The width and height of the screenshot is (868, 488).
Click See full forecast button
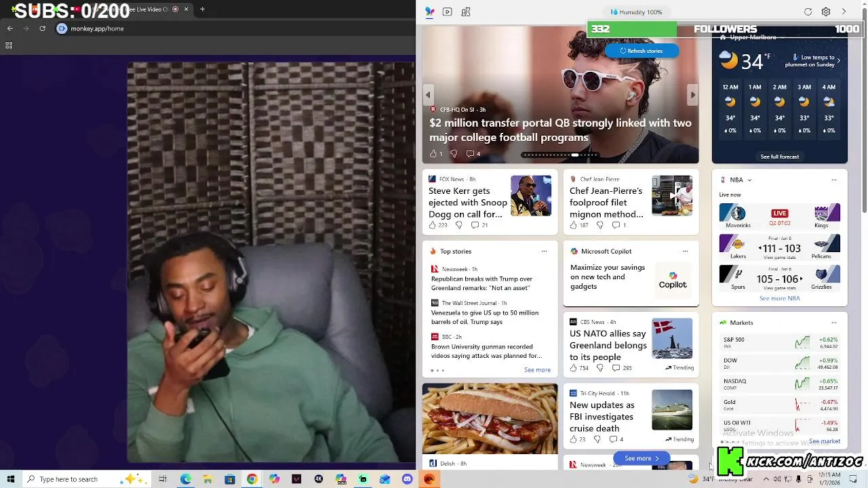[779, 157]
